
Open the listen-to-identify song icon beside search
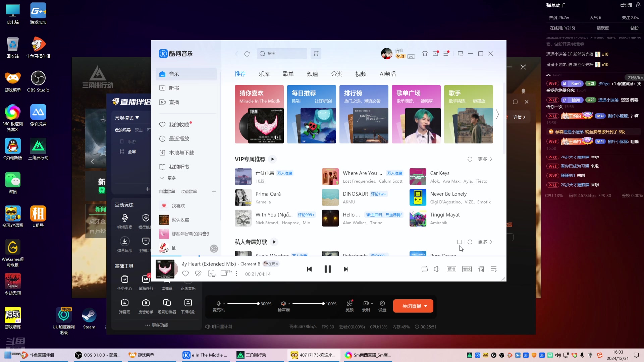[x=316, y=54]
